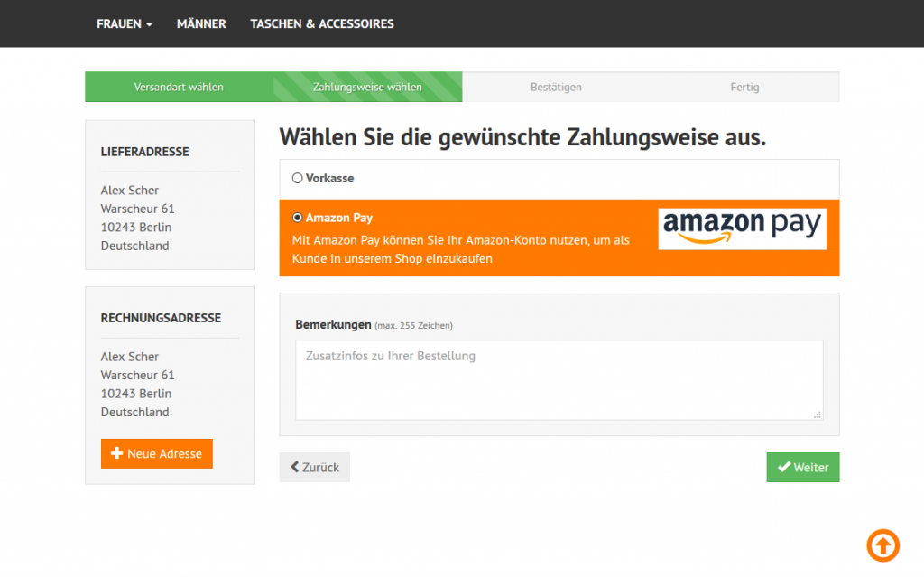Grab the text area resize handle

pyautogui.click(x=818, y=414)
